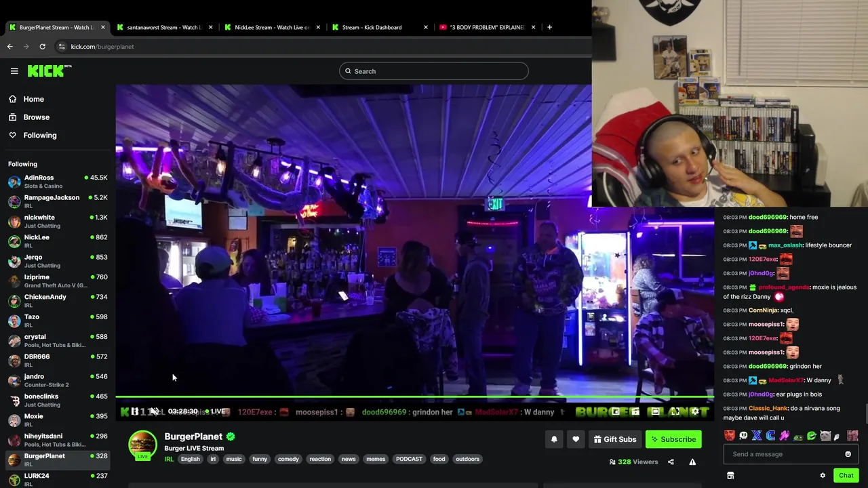Select the IRL category link

169,459
